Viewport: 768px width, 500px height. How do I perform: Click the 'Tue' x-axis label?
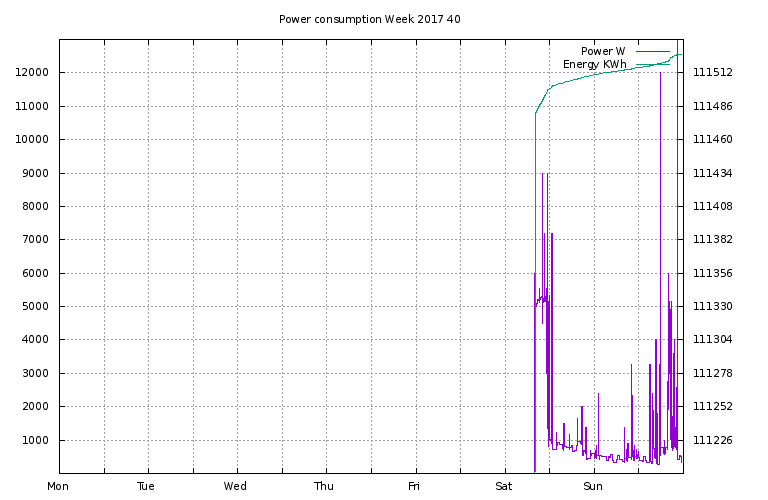146,486
